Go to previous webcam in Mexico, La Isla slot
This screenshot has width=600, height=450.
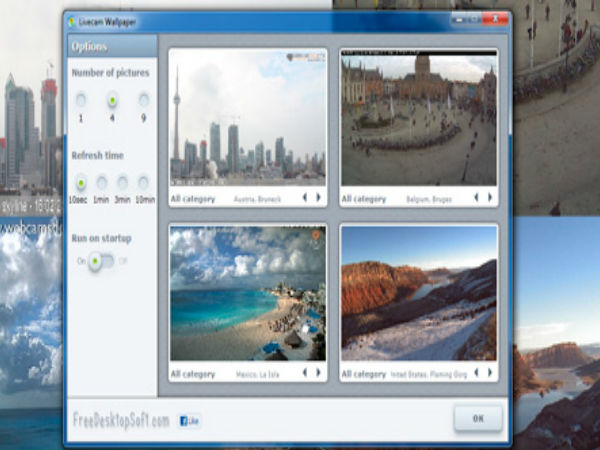click(x=305, y=374)
